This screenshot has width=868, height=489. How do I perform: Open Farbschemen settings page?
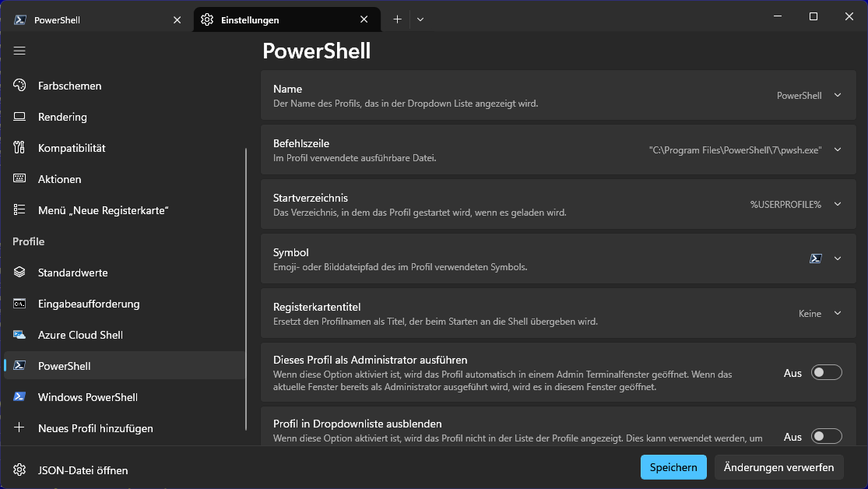click(x=125, y=86)
